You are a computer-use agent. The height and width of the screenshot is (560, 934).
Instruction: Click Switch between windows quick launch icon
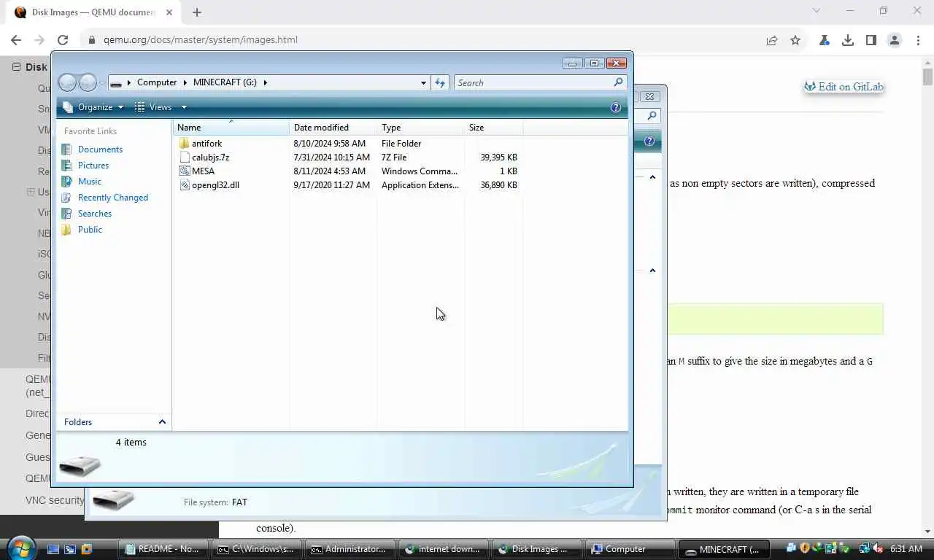coord(70,549)
